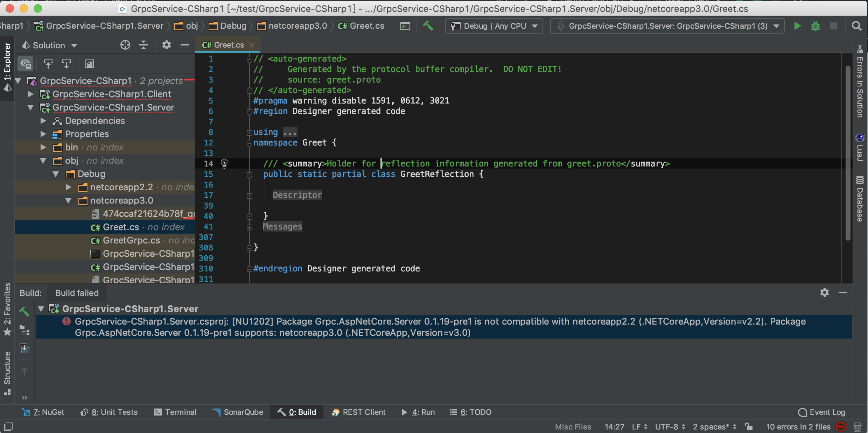This screenshot has width=868, height=433.
Task: Click locate in solution crosshair icon
Action: click(x=125, y=45)
